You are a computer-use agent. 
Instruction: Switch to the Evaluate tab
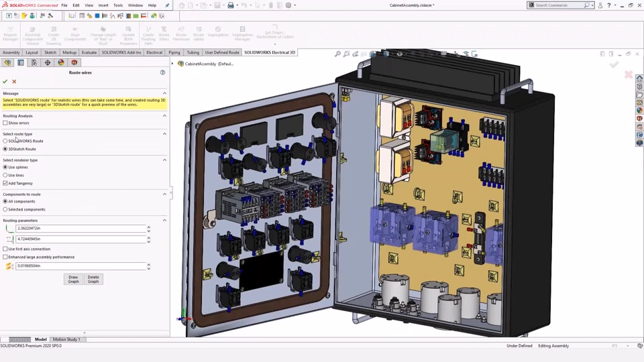[89, 52]
